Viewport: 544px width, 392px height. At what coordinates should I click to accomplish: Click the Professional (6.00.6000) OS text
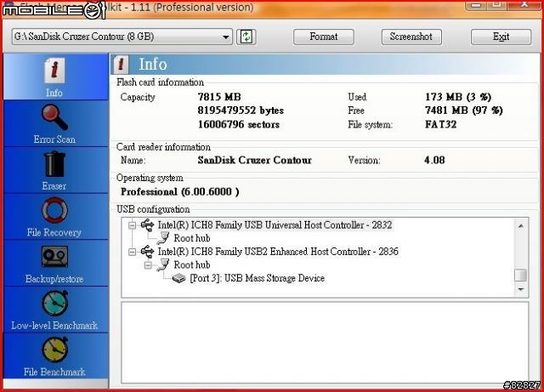(179, 191)
